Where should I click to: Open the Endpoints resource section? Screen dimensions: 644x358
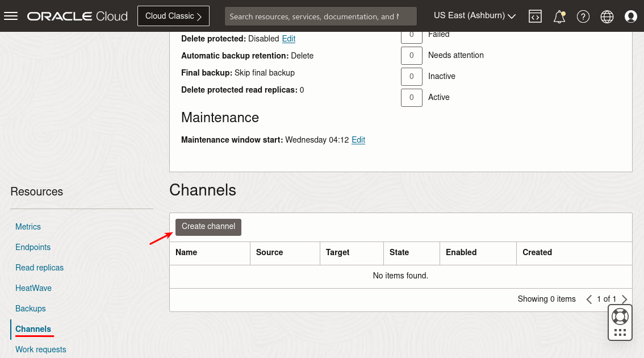point(33,247)
